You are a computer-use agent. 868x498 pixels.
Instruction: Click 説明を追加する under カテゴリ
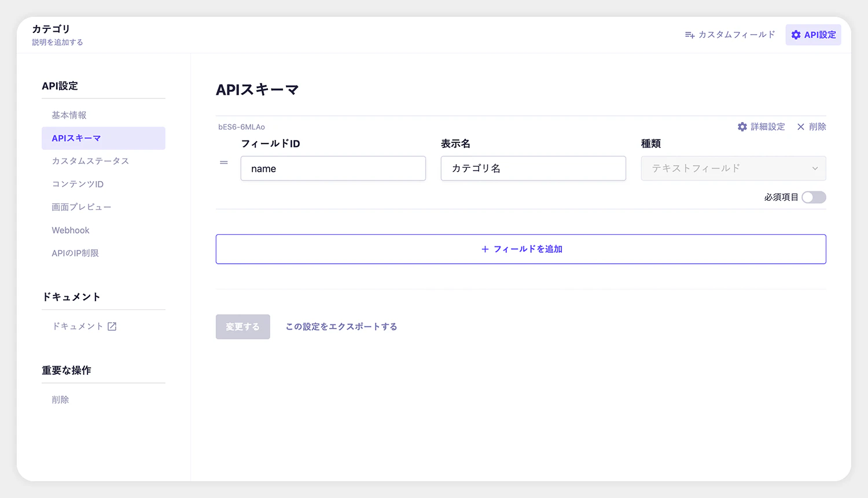point(57,42)
